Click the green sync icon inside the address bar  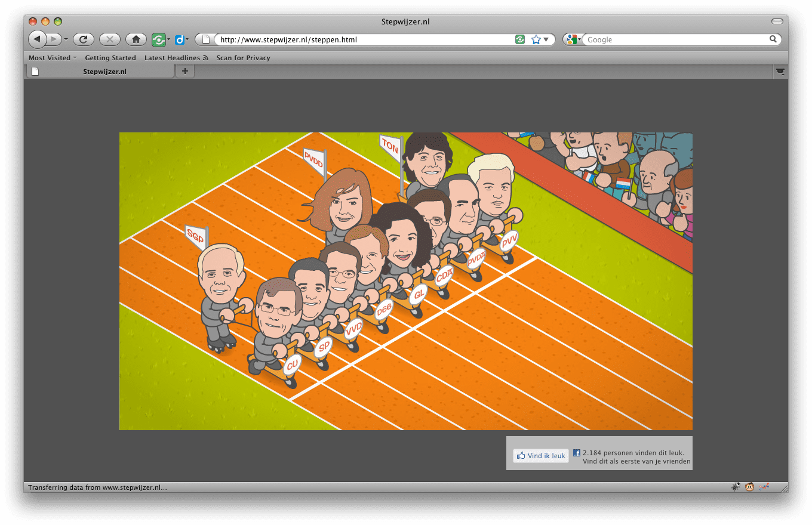[520, 39]
